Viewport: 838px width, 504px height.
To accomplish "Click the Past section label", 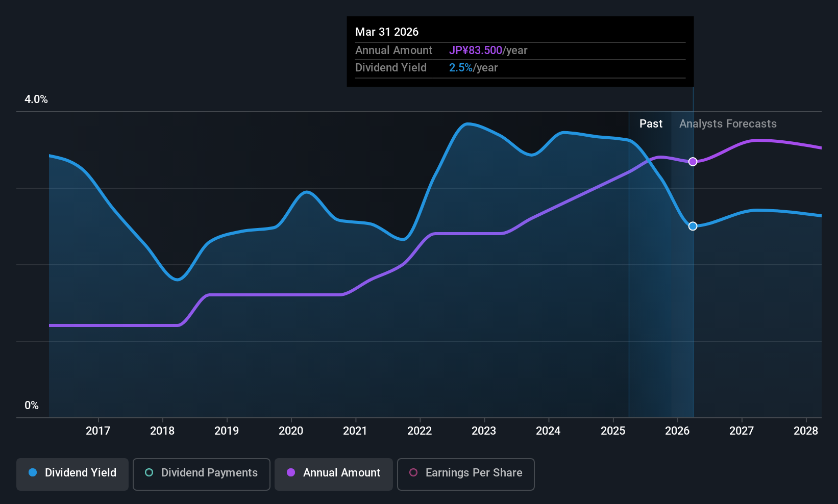I will click(651, 124).
